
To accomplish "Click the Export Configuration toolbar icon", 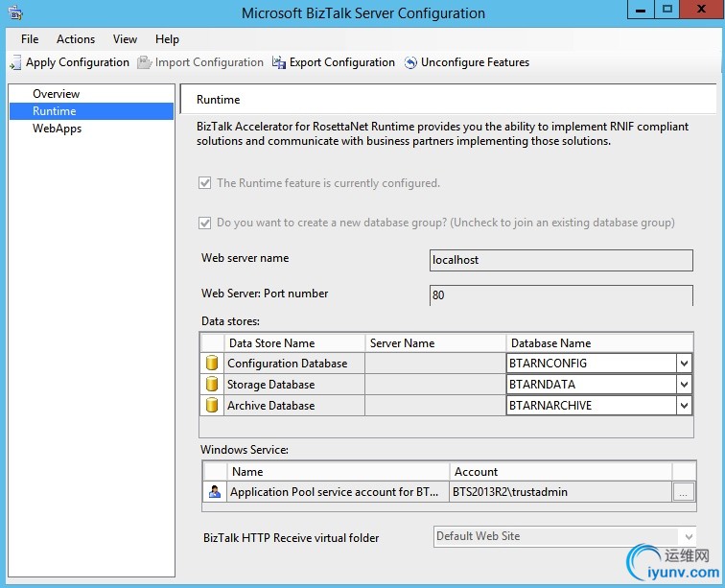I will click(279, 62).
